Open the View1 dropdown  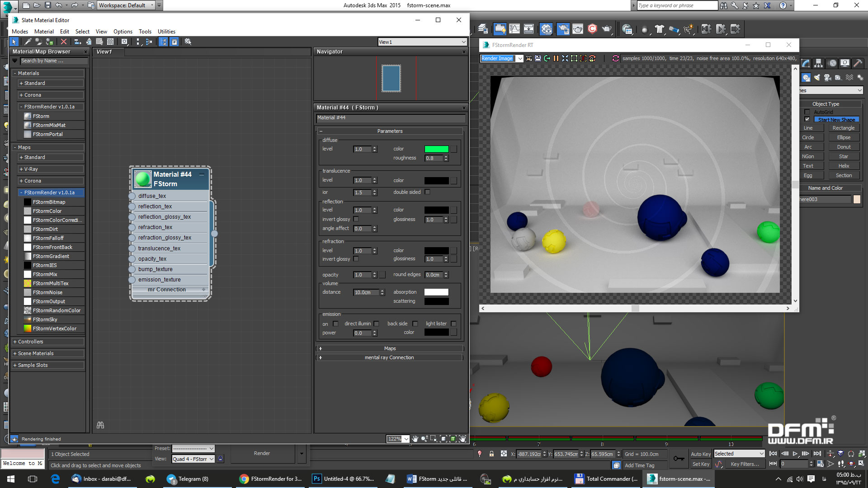click(422, 42)
